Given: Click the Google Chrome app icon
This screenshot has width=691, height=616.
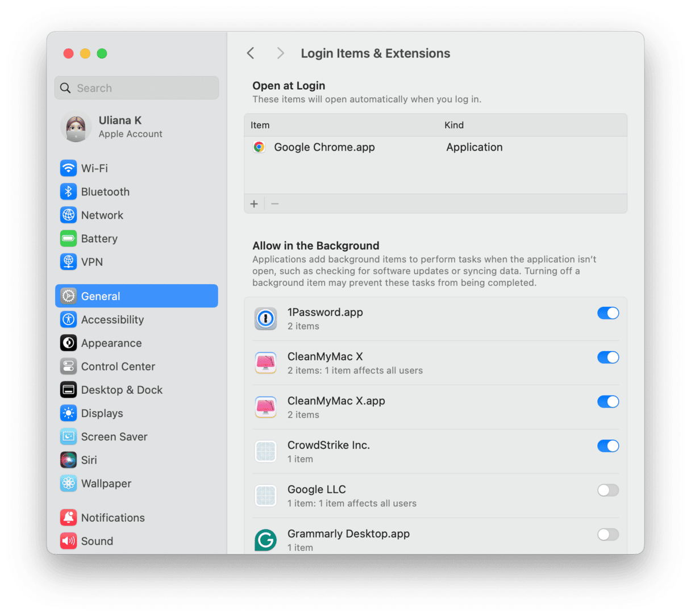Looking at the screenshot, I should [259, 147].
